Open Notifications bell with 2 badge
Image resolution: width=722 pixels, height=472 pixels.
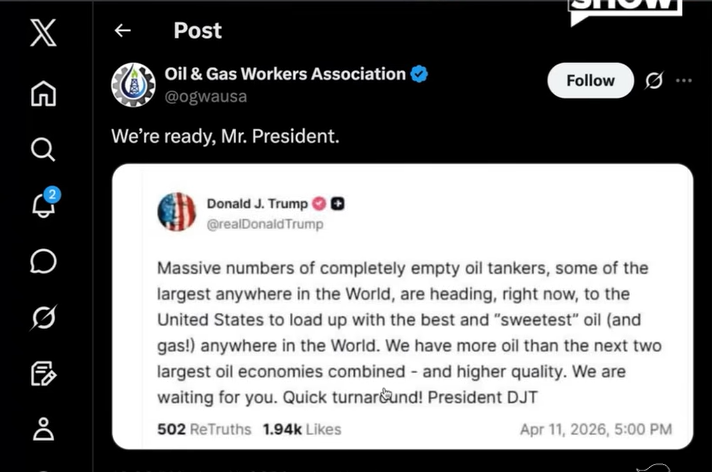click(45, 203)
